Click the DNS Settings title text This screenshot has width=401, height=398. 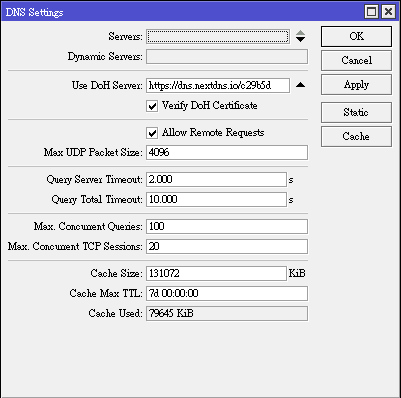coord(34,12)
